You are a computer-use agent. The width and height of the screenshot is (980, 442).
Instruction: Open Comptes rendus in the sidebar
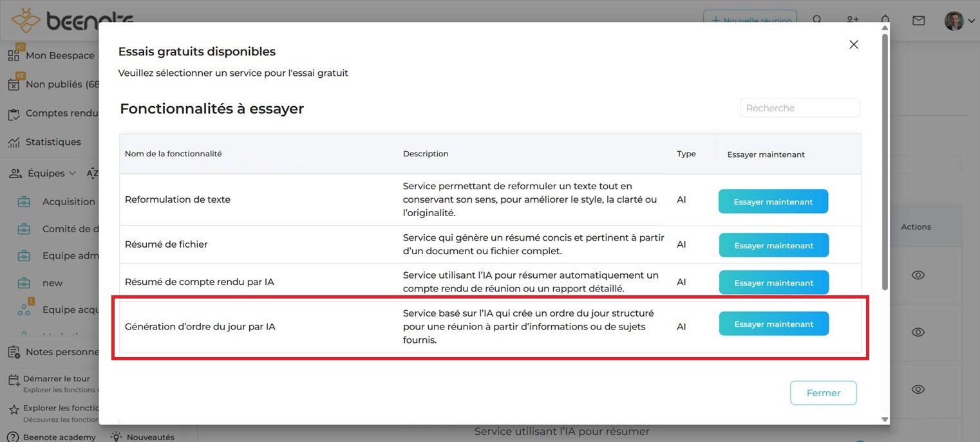61,113
